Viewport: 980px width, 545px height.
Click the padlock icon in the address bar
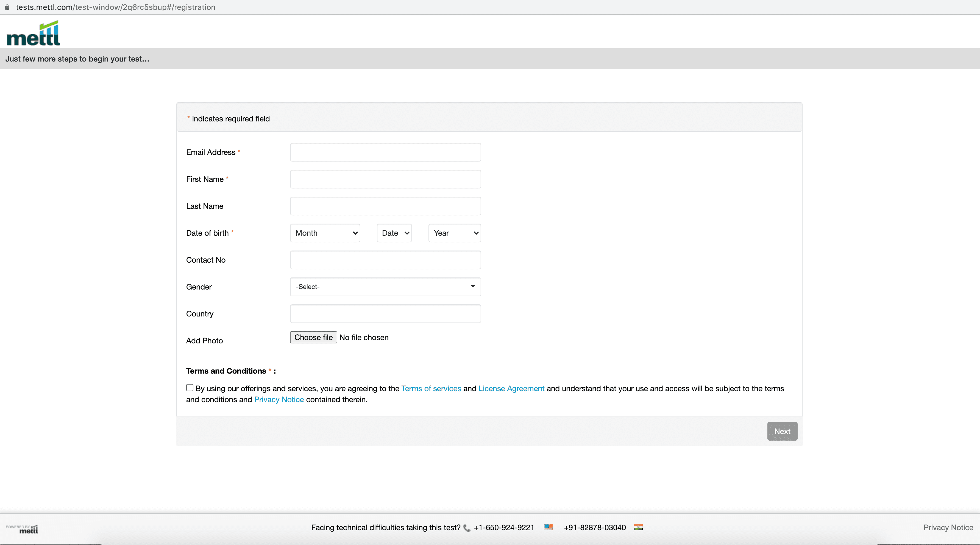[7, 7]
